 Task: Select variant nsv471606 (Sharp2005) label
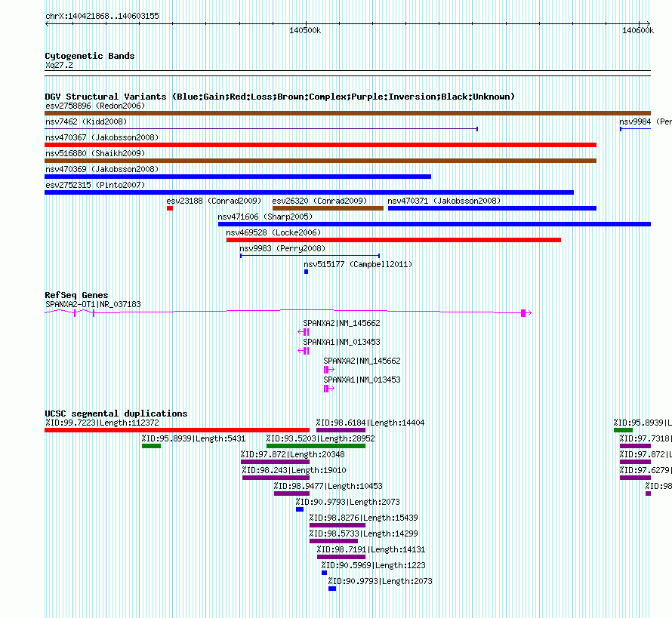coord(265,217)
